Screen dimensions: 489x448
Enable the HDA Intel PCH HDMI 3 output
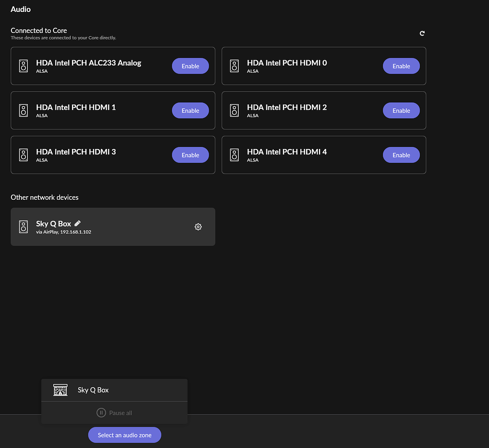tap(190, 155)
